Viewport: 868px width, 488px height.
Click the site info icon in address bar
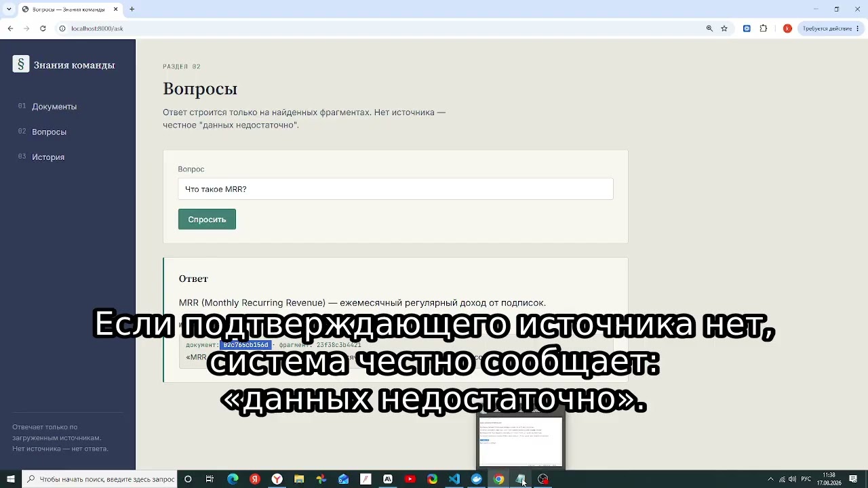click(62, 28)
